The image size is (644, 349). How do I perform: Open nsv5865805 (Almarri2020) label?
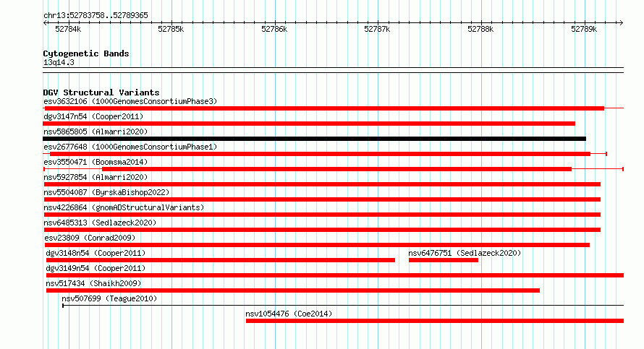[96, 132]
